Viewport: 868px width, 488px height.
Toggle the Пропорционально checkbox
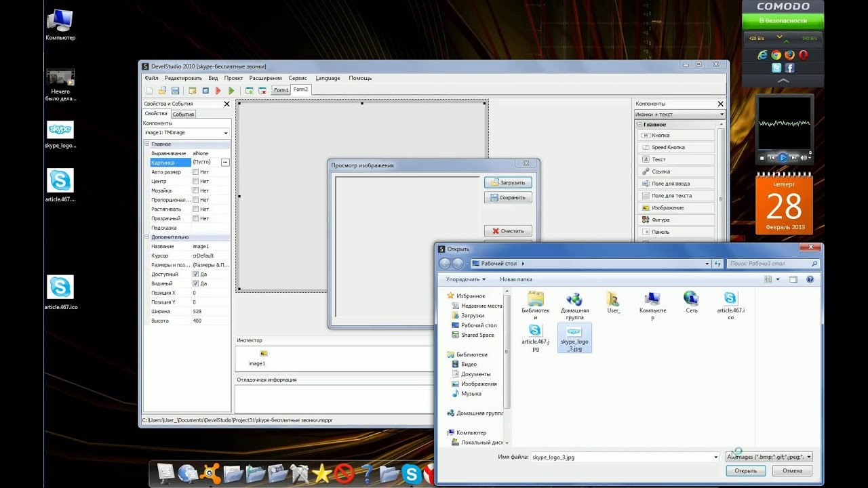pos(195,200)
